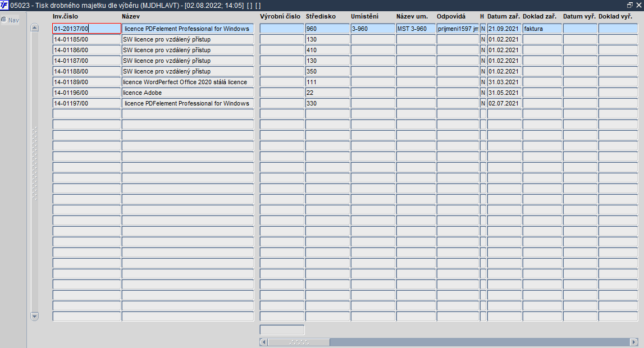Click the summary field below Výrobní číslo column
Screen dimensions: 644x348
pyautogui.click(x=282, y=329)
